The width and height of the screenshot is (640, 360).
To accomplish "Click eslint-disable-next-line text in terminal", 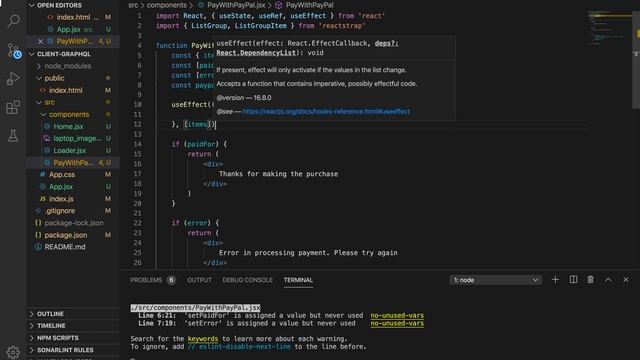I will (x=239, y=347).
